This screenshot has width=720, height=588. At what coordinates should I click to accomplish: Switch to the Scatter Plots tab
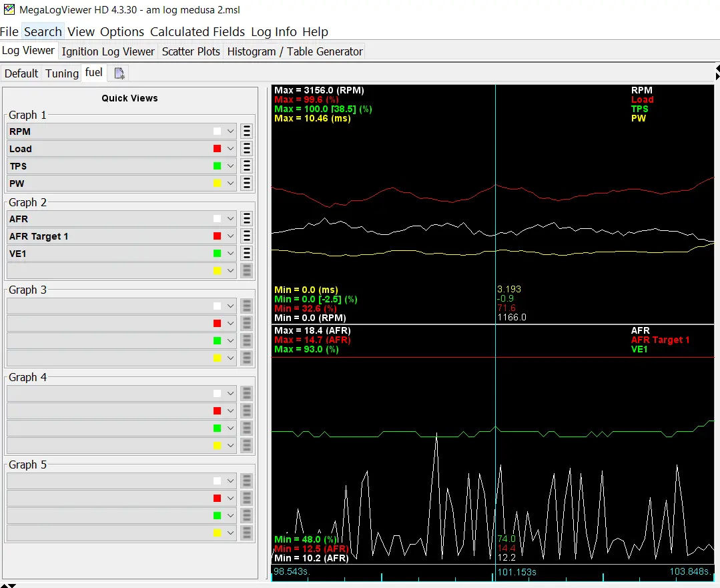pyautogui.click(x=191, y=51)
